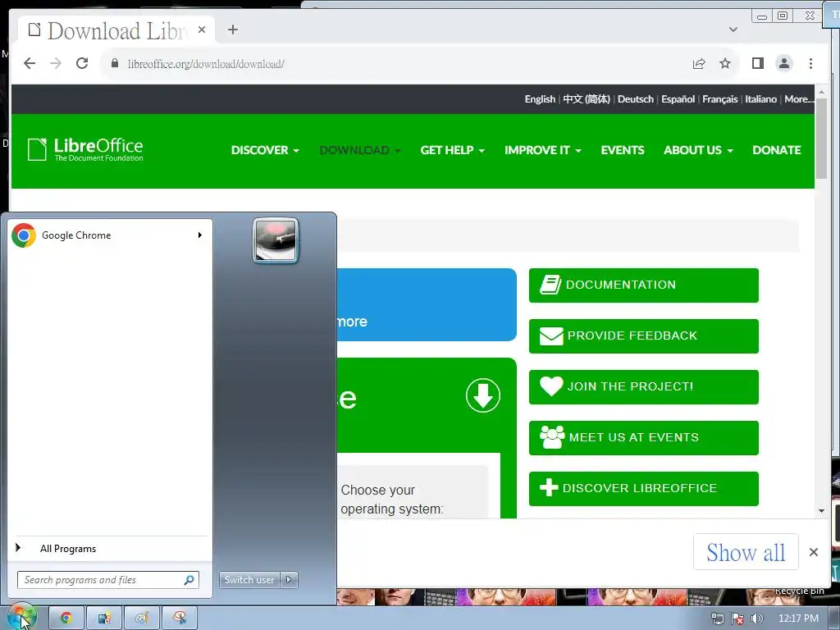Reload the LibreOffice download page
840x630 pixels.
point(82,63)
